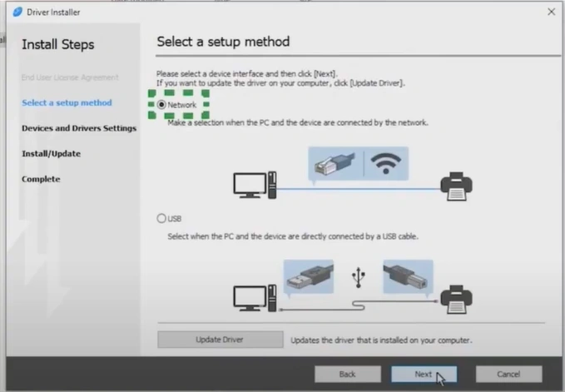Viewport: 565px width, 392px height.
Task: Click the computer icon in Network diagram
Action: pyautogui.click(x=251, y=186)
